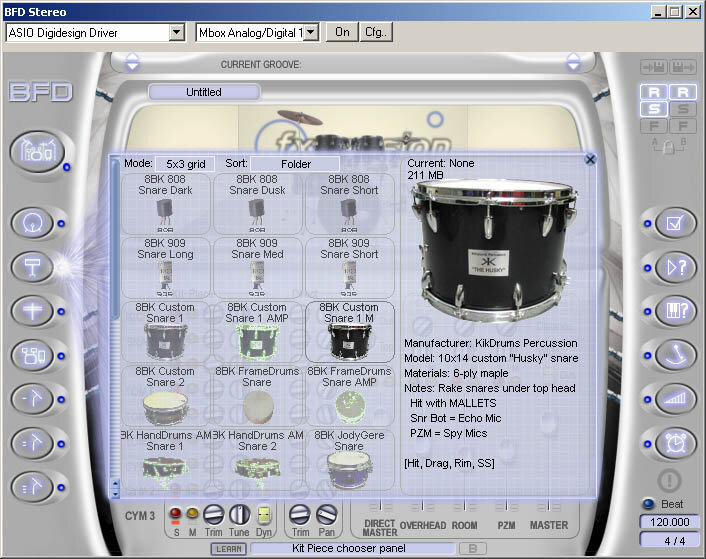This screenshot has height=559, width=706.
Task: Toggle the Dyn switch for CYM 3
Action: tap(264, 514)
